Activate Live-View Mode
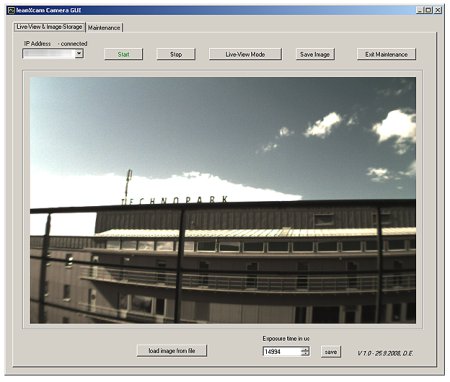This screenshot has height=382, width=450. coord(245,54)
